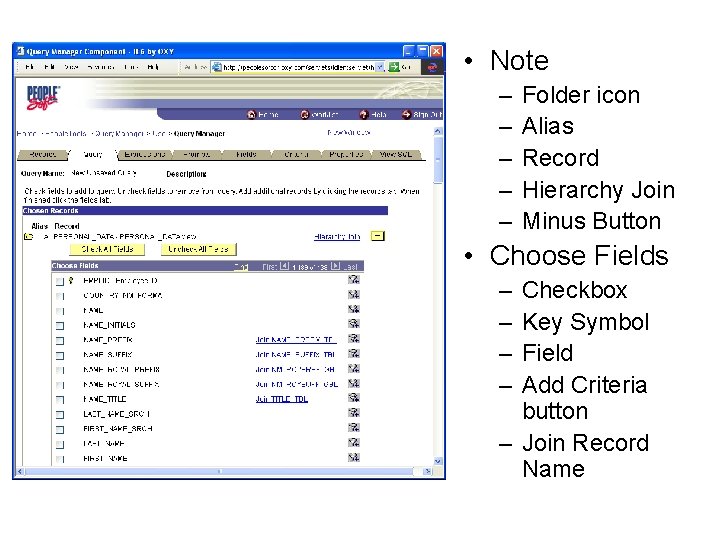
Task: Check the LAST_NAME_SRCH checkbox
Action: (x=60, y=415)
